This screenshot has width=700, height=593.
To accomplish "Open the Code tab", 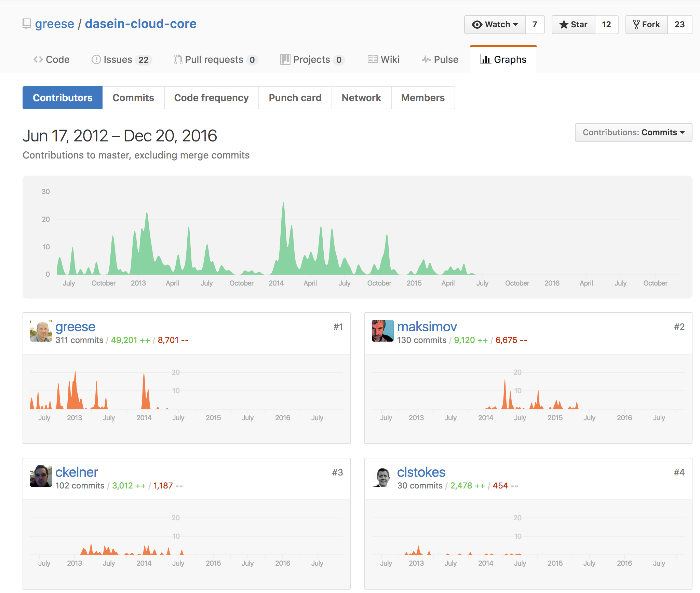I will pyautogui.click(x=52, y=59).
